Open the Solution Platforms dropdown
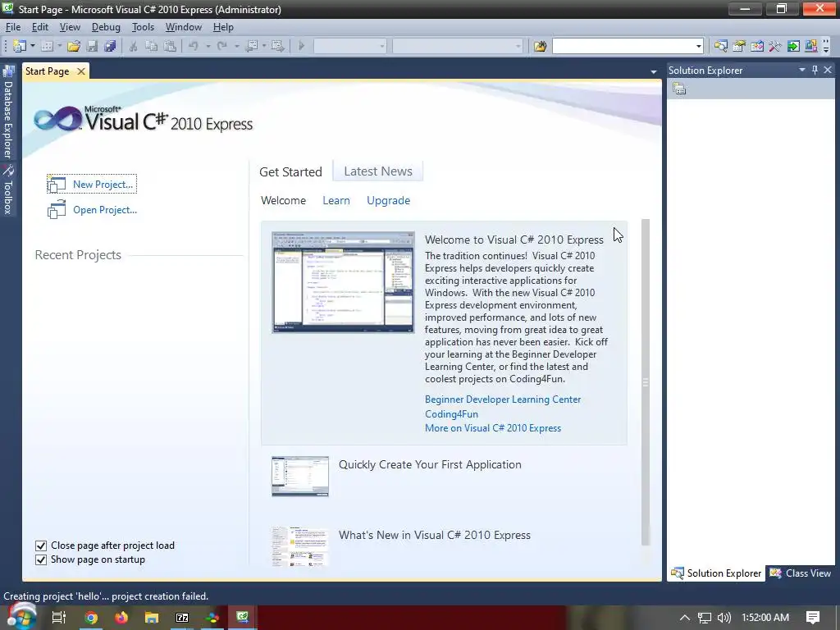This screenshot has width=840, height=630. click(x=458, y=46)
